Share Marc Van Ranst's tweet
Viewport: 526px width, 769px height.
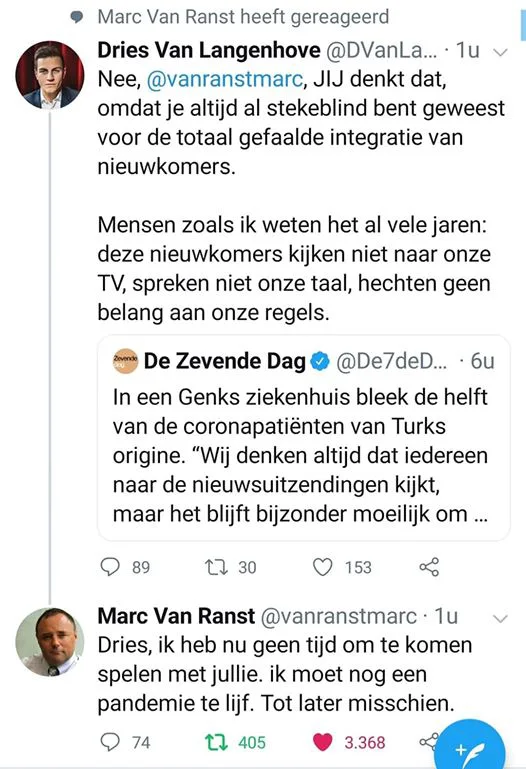point(428,742)
